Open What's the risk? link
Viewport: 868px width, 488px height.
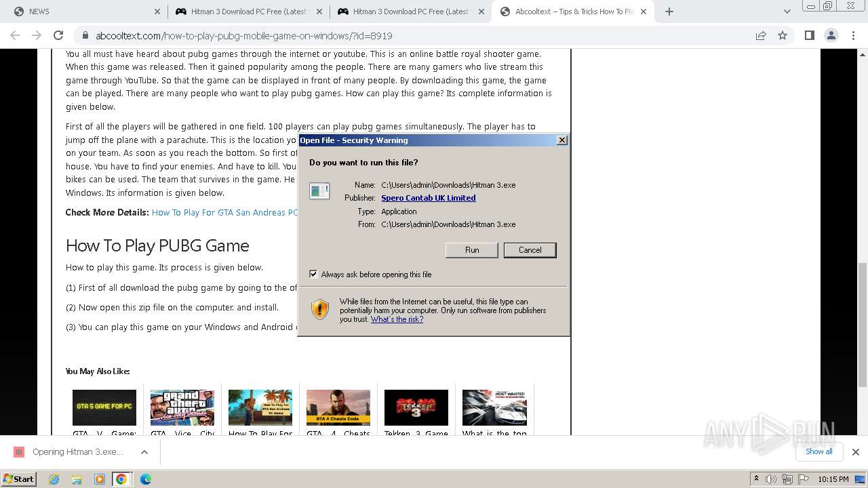point(397,319)
